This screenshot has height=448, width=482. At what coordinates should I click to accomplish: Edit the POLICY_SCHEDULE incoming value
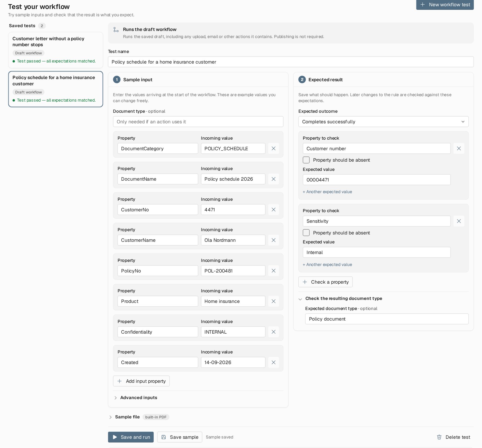(x=233, y=149)
